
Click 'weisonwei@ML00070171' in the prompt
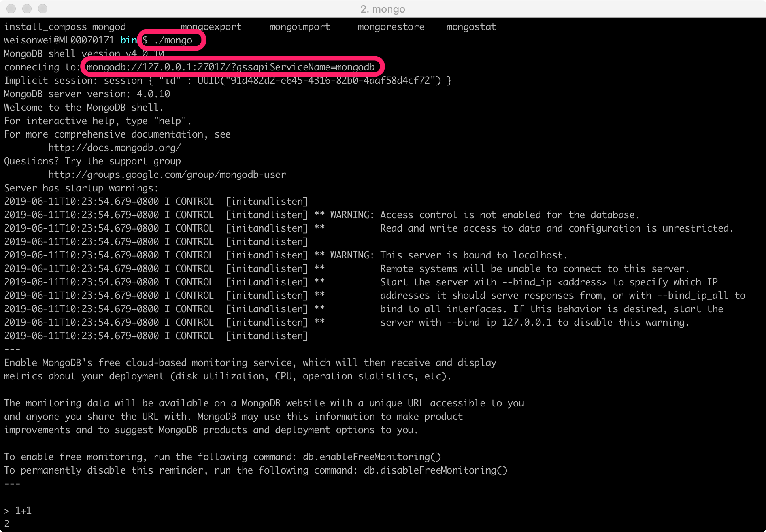point(59,40)
